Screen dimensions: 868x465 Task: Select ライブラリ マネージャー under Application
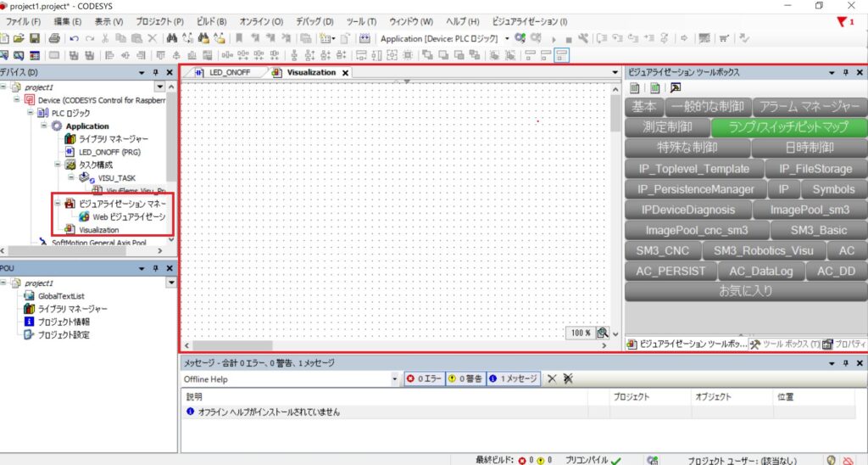pos(107,138)
